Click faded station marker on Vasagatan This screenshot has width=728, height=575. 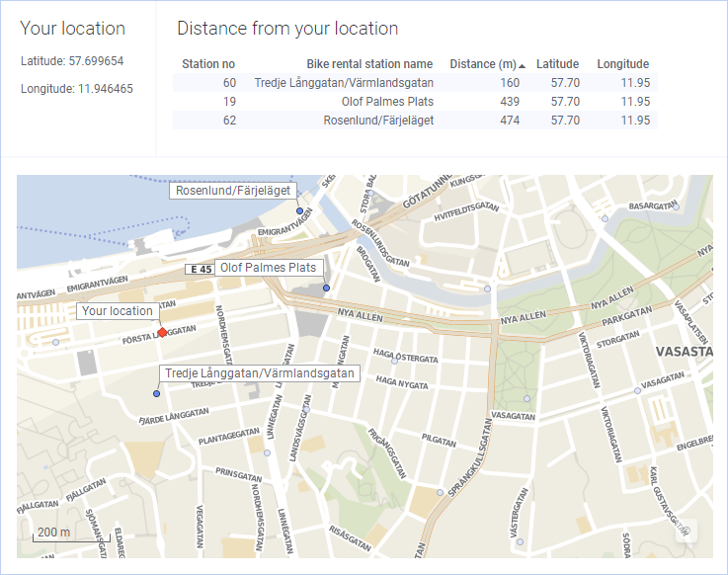point(526,399)
